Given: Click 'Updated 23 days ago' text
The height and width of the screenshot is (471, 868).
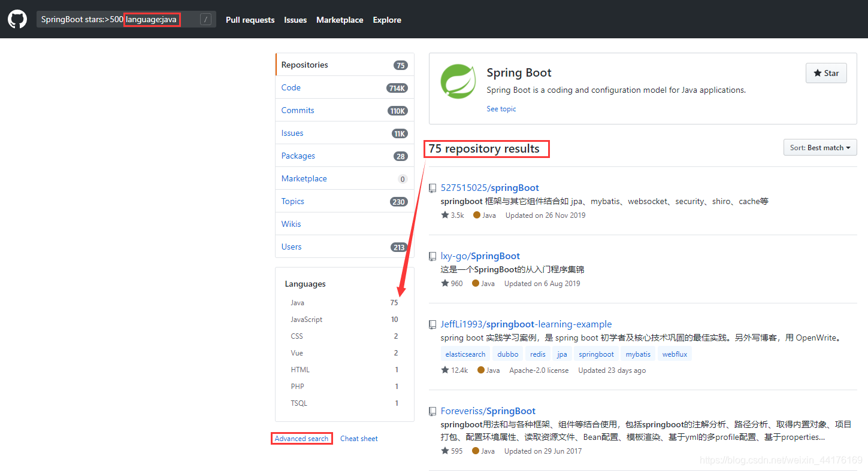Looking at the screenshot, I should tap(612, 370).
